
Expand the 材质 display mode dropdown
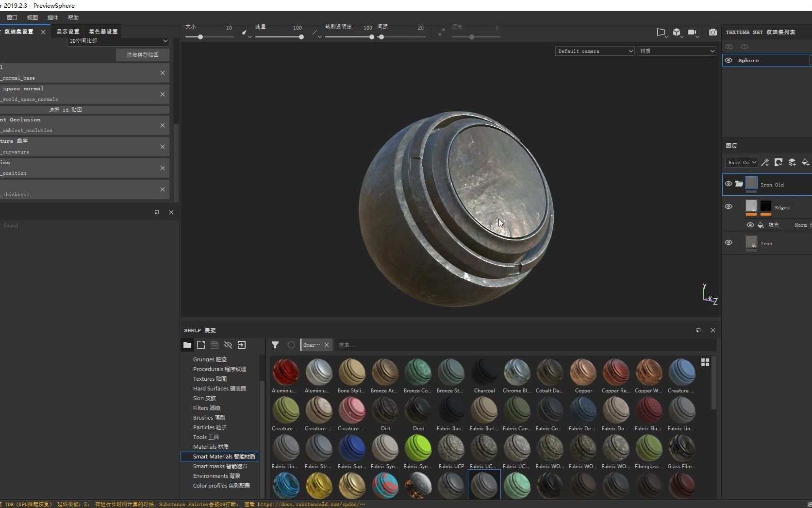676,51
